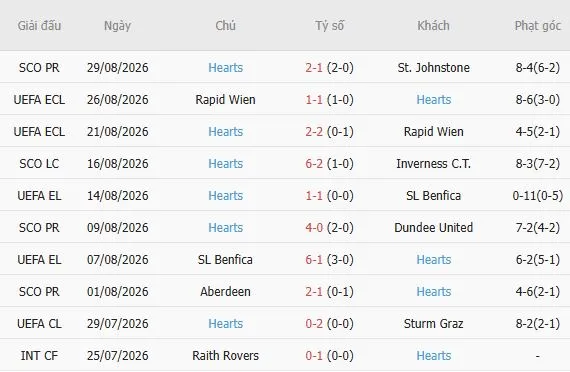Click the 4-0 score versus Dundee United
570x372 pixels.
tap(314, 228)
